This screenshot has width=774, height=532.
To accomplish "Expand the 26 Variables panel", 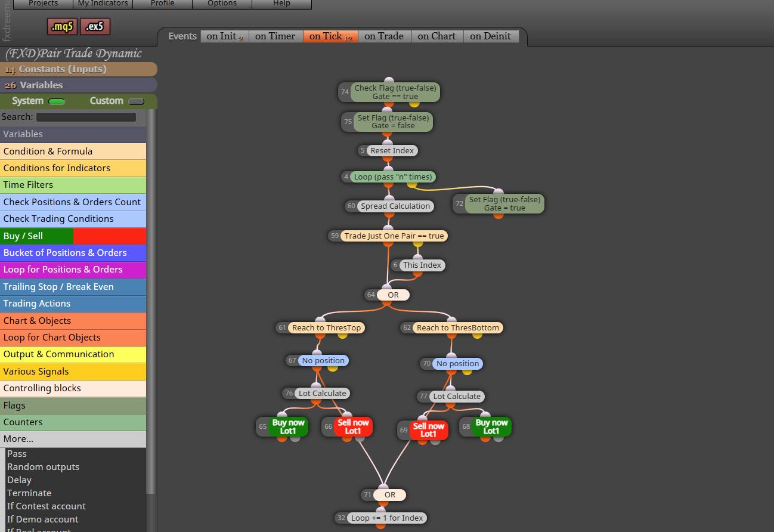I will (x=78, y=85).
